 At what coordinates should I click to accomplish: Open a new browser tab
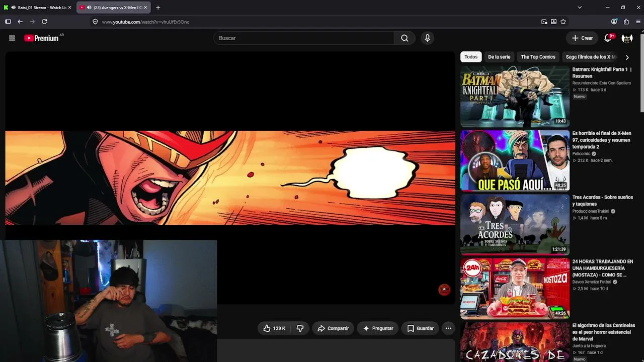158,8
